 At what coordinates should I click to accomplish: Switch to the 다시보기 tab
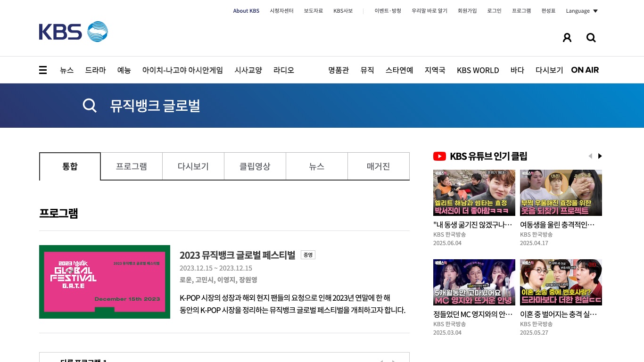[193, 166]
